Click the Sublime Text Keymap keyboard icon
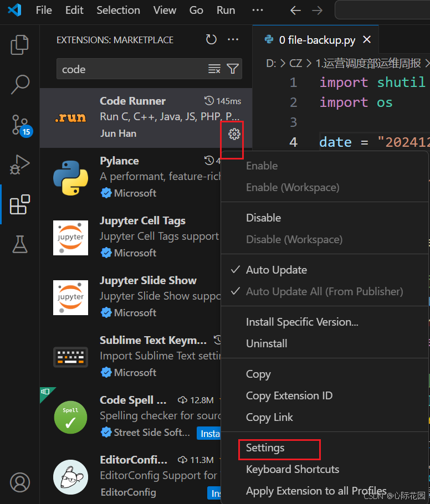This screenshot has height=504, width=430. click(70, 357)
